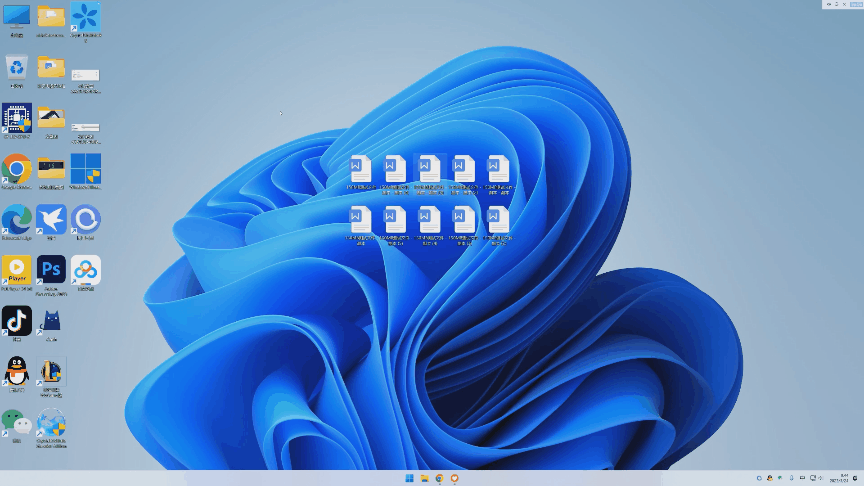Select the Windows logo with shield shortcut
The width and height of the screenshot is (864, 486).
(x=85, y=169)
